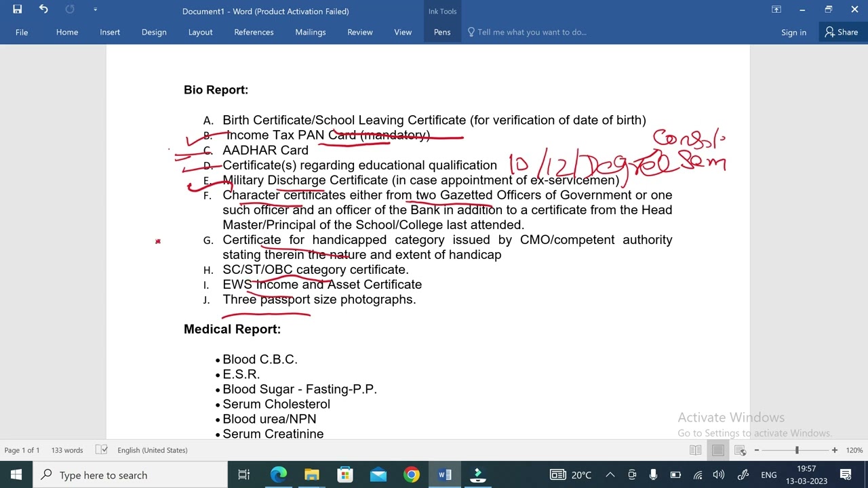868x488 pixels.
Task: Open the Layout tab
Action: pyautogui.click(x=200, y=32)
